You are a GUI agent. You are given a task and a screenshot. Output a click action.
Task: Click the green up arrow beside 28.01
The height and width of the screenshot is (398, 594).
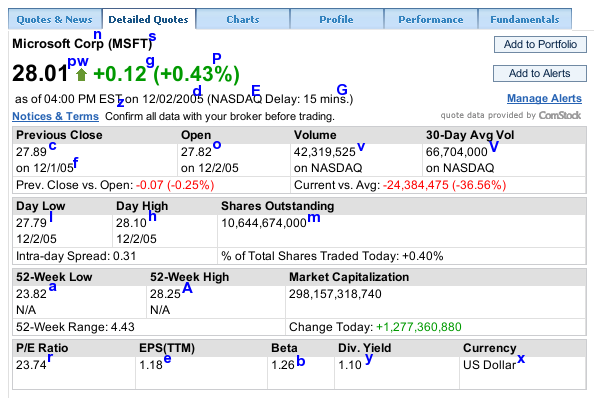click(x=81, y=75)
